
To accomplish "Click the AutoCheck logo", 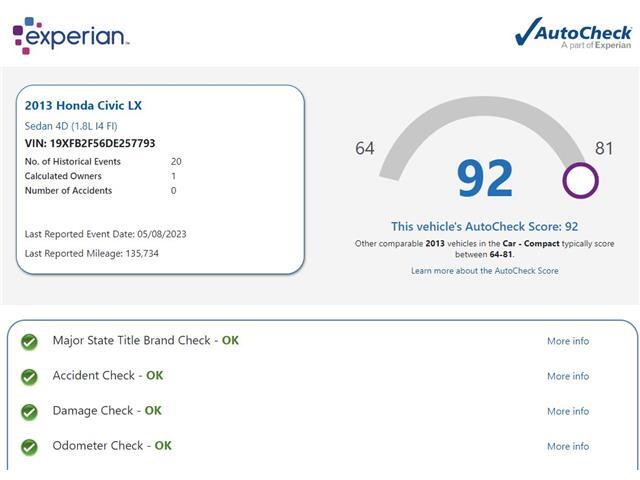I will [x=573, y=34].
